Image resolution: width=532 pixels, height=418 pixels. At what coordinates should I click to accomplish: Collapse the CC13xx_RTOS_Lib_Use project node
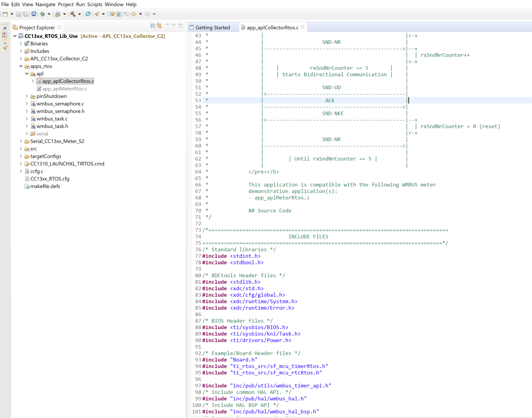(15, 36)
